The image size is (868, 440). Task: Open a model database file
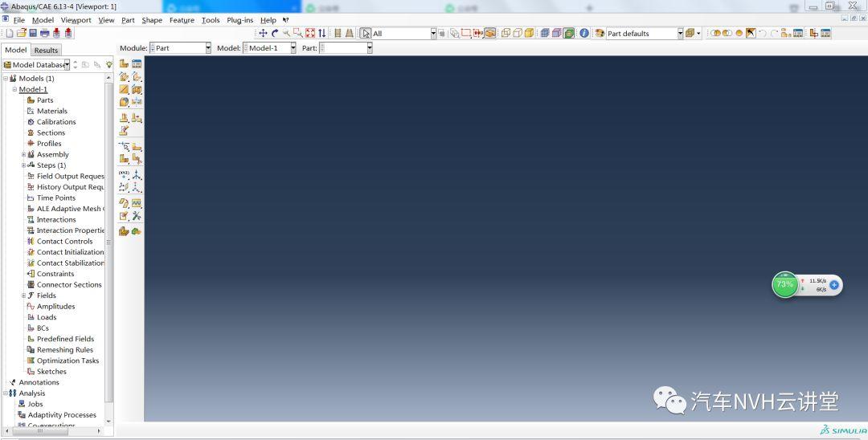tap(21, 33)
